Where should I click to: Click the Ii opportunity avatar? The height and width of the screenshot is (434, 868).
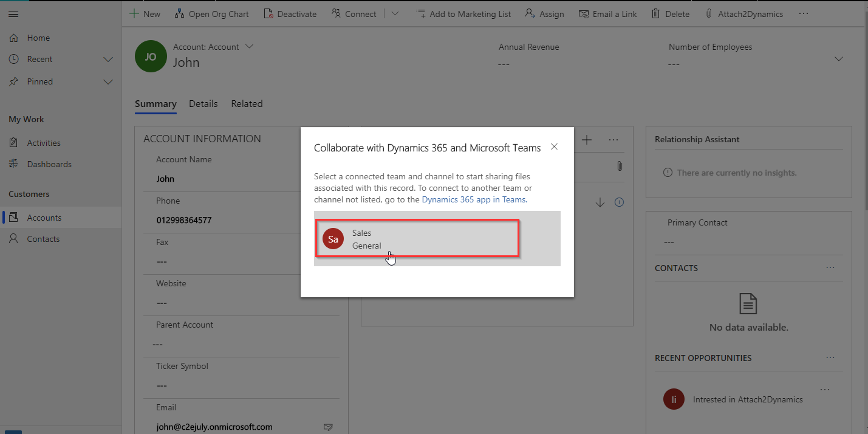click(674, 399)
